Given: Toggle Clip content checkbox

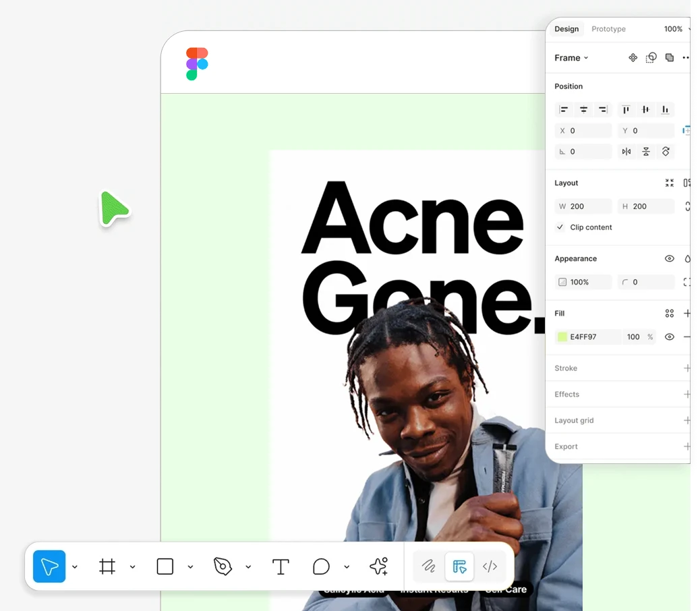Looking at the screenshot, I should [x=560, y=227].
